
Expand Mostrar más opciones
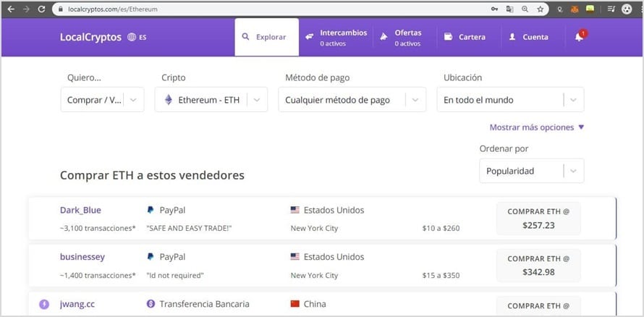pos(536,127)
